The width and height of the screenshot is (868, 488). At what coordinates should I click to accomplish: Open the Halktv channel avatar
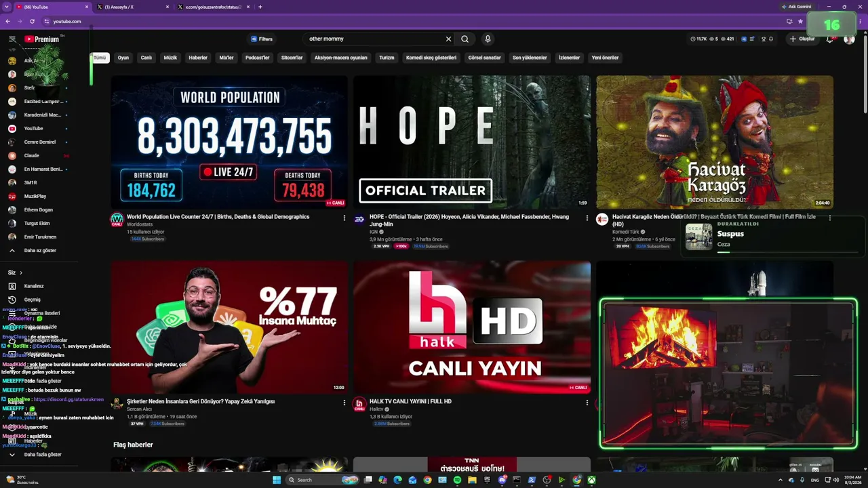(359, 404)
